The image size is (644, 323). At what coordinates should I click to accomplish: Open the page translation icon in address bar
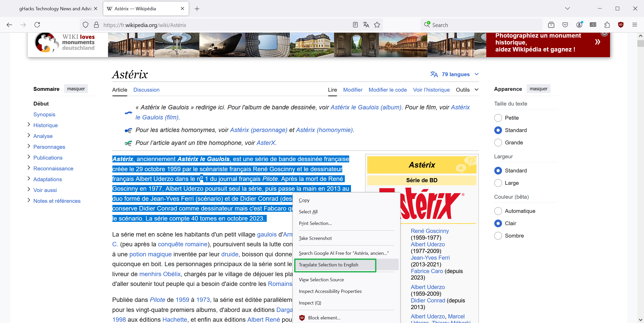[x=366, y=25]
